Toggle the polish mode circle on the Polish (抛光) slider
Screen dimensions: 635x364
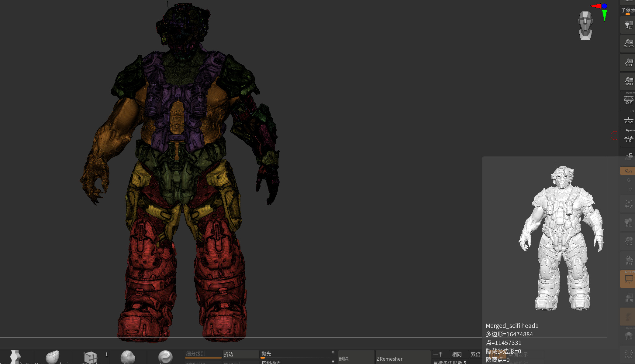(x=333, y=352)
